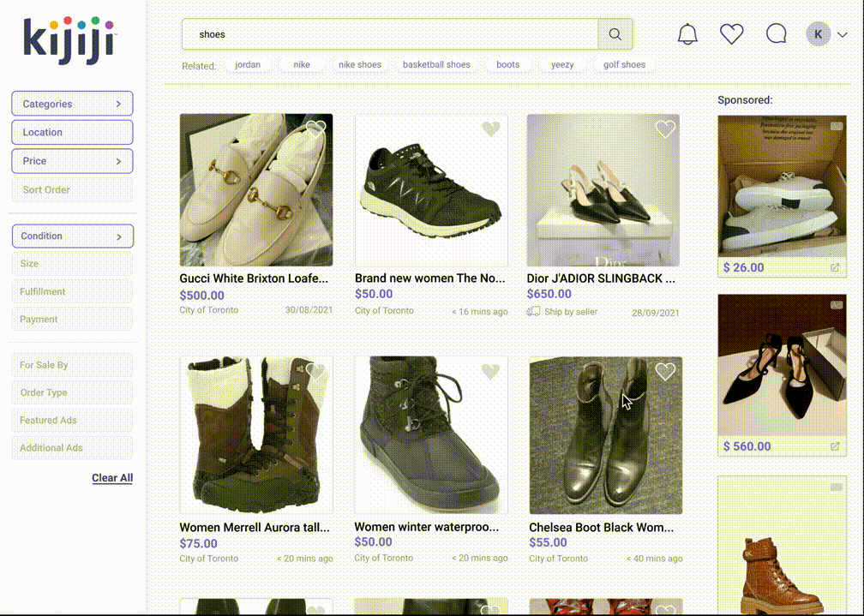Click the $ 560.00 sponsored price
The width and height of the screenshot is (864, 616).
747,446
